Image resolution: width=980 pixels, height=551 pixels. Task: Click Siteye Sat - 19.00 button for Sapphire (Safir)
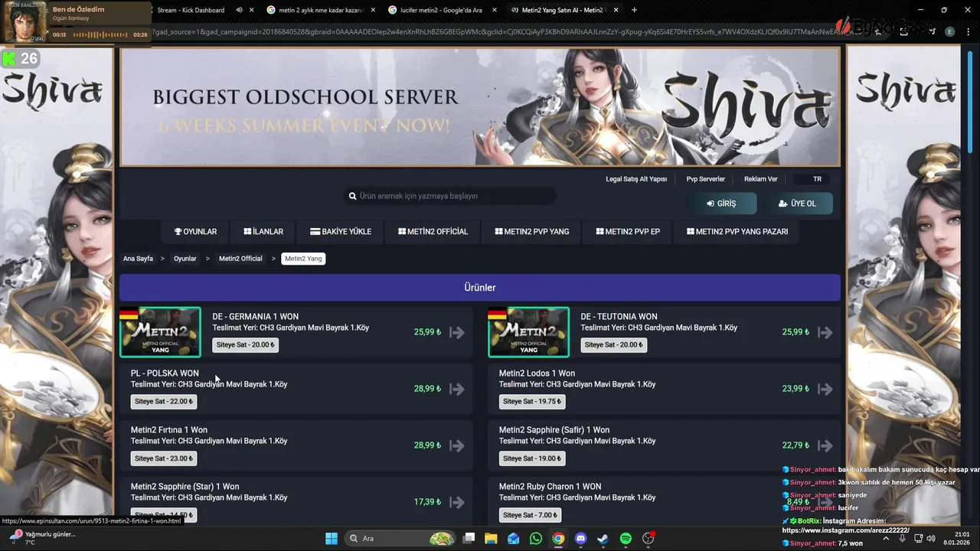[532, 458]
